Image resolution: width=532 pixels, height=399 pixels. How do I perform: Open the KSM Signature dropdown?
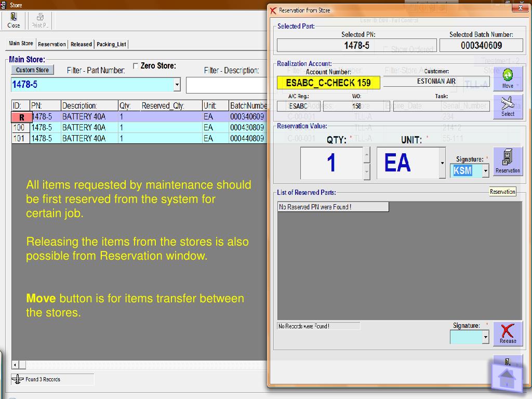(486, 170)
